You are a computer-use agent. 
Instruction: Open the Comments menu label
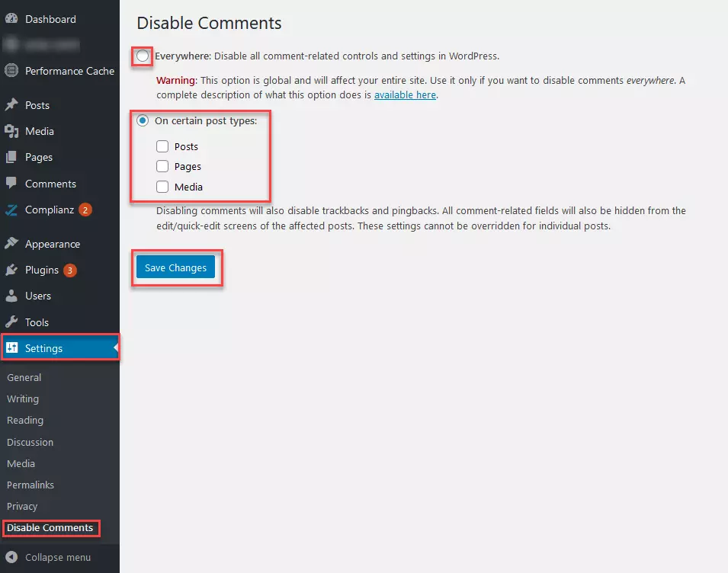[50, 184]
